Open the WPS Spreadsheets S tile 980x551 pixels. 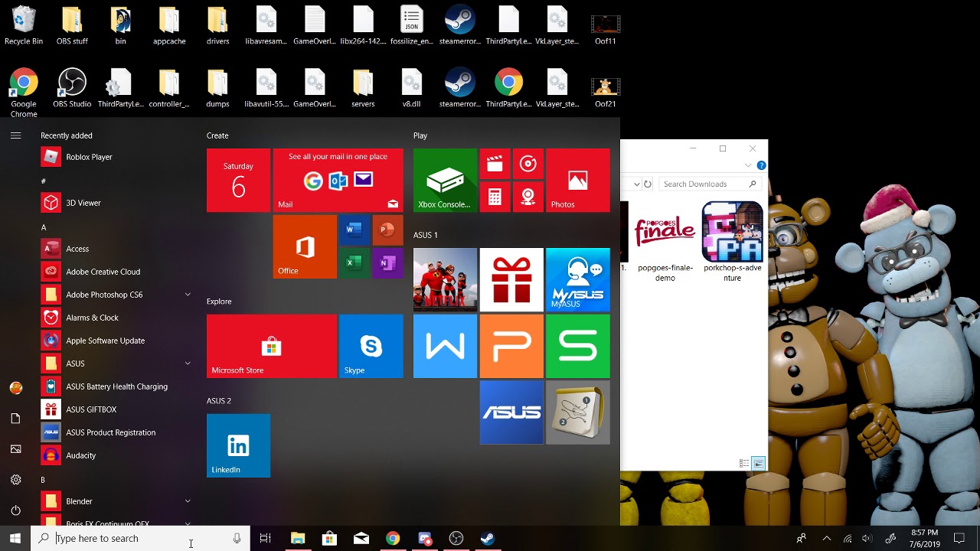[578, 346]
